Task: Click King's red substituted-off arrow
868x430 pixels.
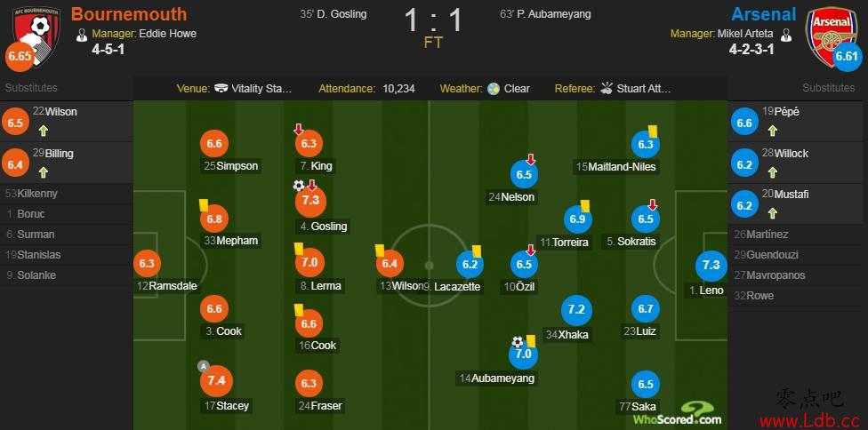Action: pyautogui.click(x=299, y=130)
